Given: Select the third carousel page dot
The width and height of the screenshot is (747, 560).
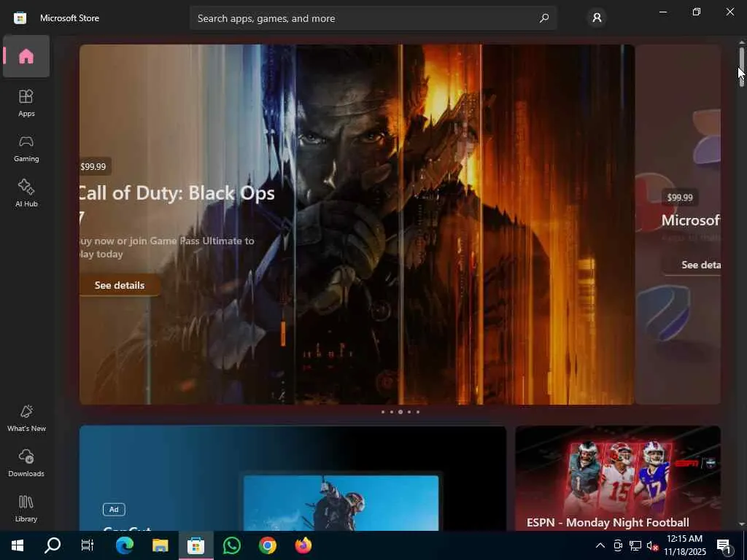Looking at the screenshot, I should pyautogui.click(x=400, y=412).
